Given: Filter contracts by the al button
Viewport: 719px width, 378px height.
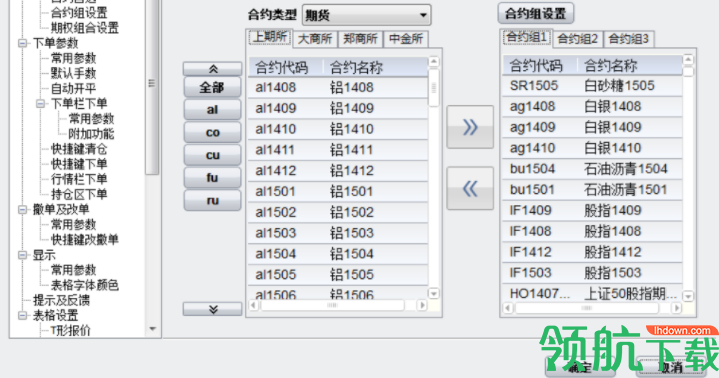Looking at the screenshot, I should point(212,110).
